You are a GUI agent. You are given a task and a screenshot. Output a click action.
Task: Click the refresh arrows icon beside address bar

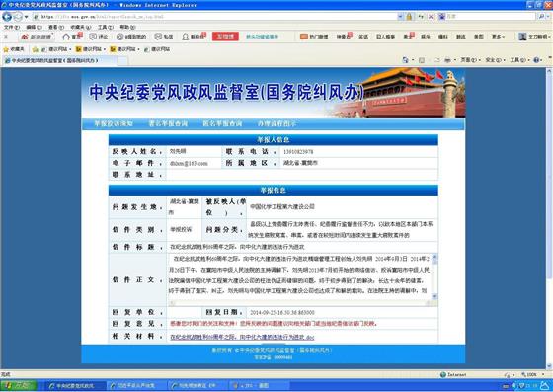coord(421,16)
